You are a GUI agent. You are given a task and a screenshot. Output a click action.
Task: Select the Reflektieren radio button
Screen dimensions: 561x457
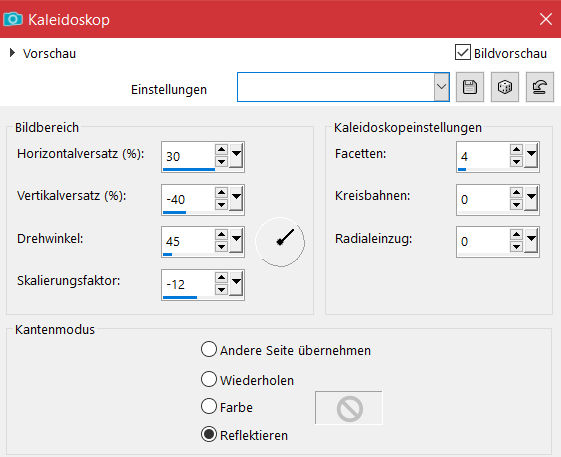pyautogui.click(x=209, y=434)
